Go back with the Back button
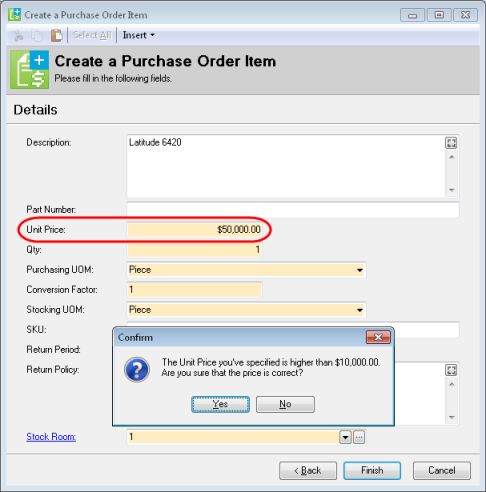Image resolution: width=486 pixels, height=492 pixels. pyautogui.click(x=308, y=470)
